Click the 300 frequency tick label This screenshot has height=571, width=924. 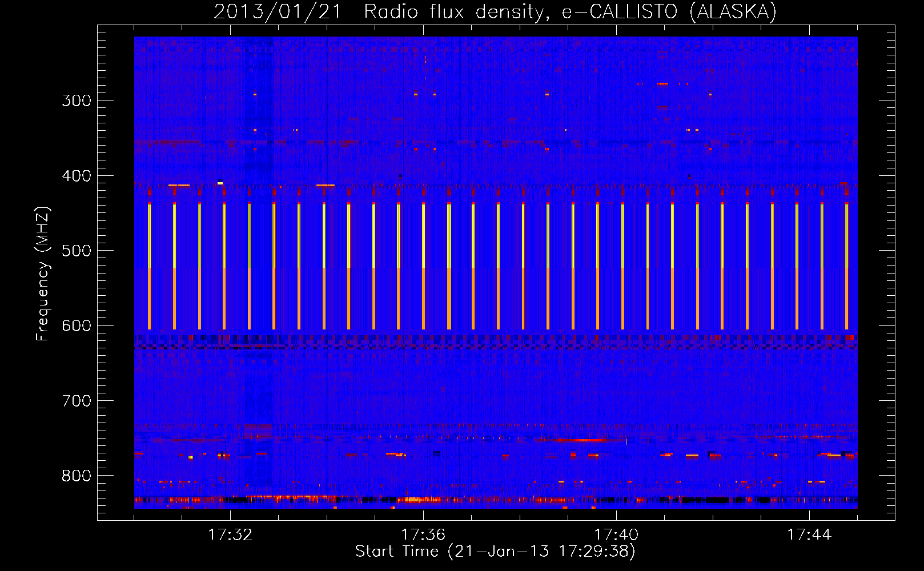77,100
